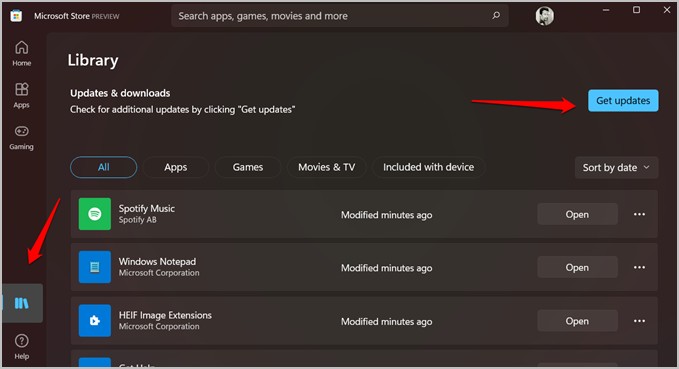This screenshot has width=679, height=369.
Task: Click the search magnifier icon
Action: [496, 16]
